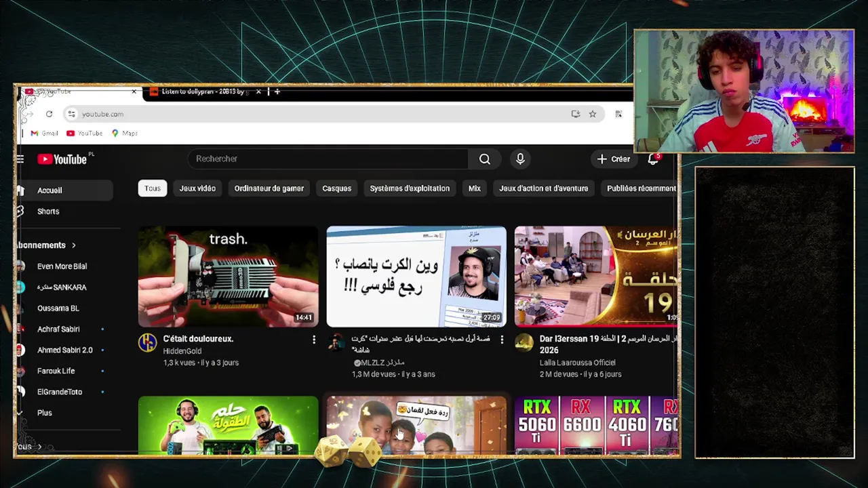Select the Casques filter chip
The height and width of the screenshot is (488, 868).
pos(337,188)
